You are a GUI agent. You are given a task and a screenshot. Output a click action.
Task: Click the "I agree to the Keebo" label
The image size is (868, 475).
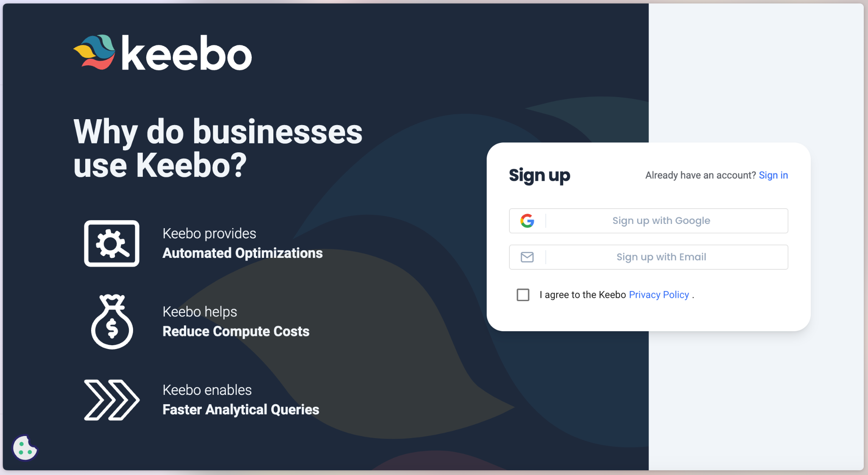pos(583,295)
